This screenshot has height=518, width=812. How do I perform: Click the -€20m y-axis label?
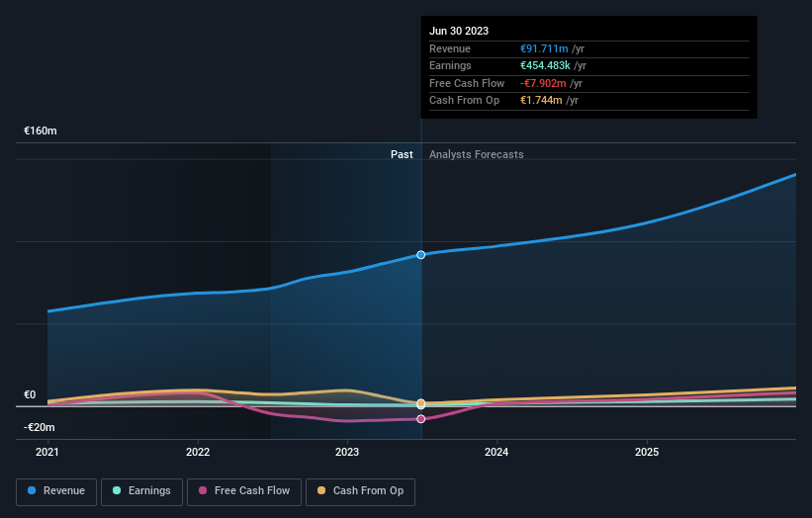point(40,427)
